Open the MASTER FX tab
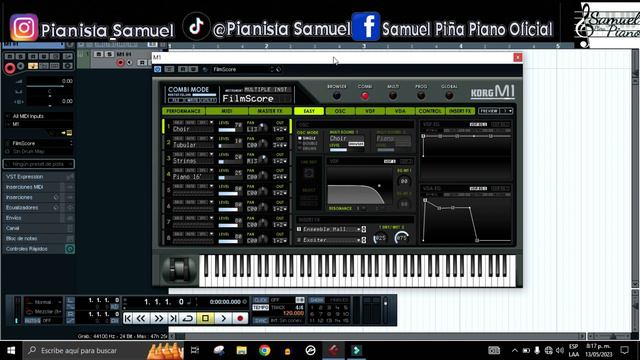 270,111
